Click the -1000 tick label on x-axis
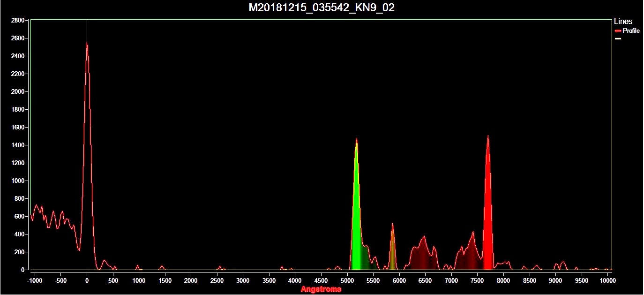The image size is (644, 295). [x=35, y=280]
